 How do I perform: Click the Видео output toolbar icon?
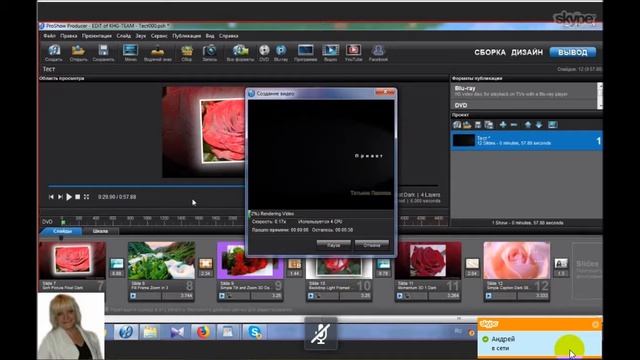pyautogui.click(x=330, y=53)
